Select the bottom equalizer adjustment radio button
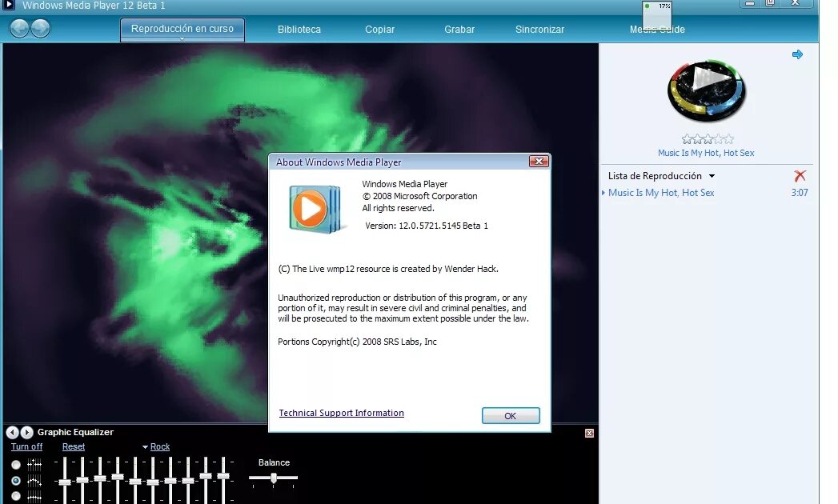838x504 pixels. (15, 497)
